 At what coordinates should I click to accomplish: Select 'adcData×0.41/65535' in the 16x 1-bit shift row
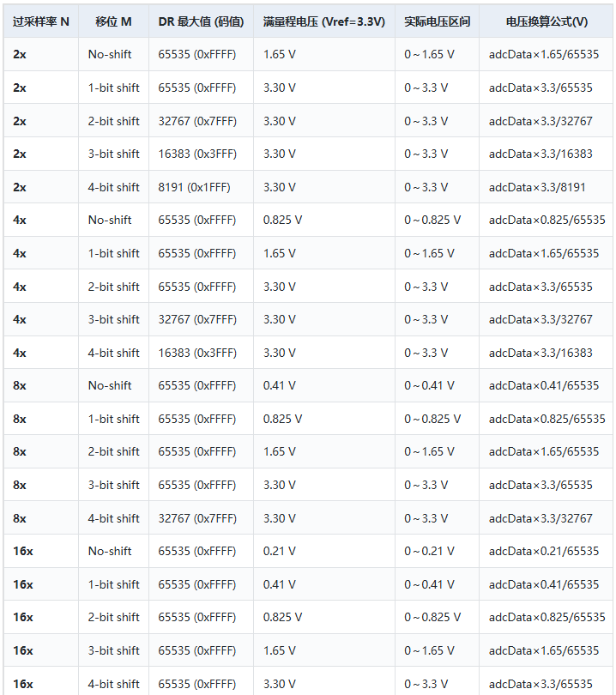click(x=544, y=584)
